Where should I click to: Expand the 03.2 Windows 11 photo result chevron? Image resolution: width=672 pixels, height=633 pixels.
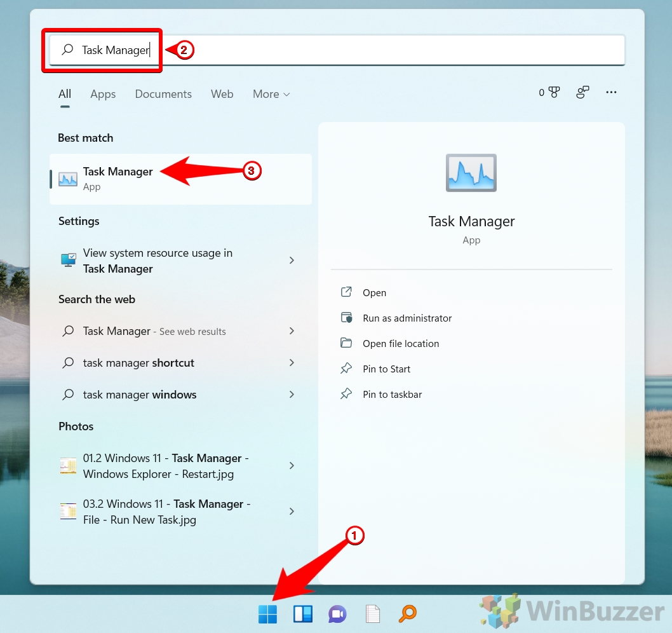click(292, 511)
